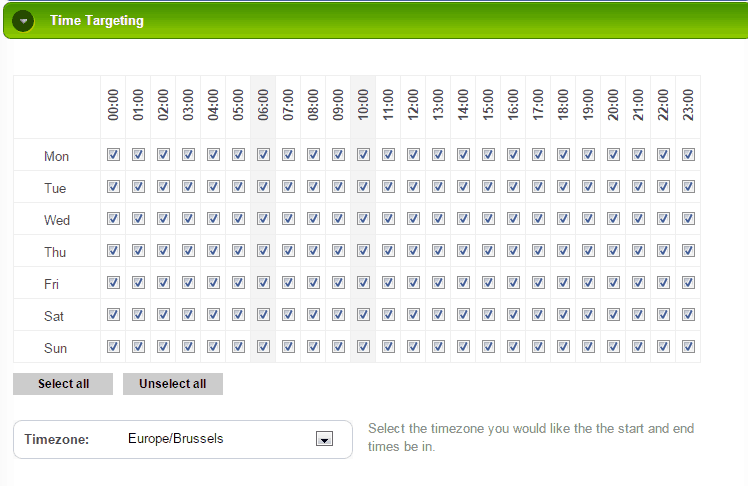The height and width of the screenshot is (486, 748).
Task: Uncheck Monday 23:00 checkbox
Action: click(688, 155)
